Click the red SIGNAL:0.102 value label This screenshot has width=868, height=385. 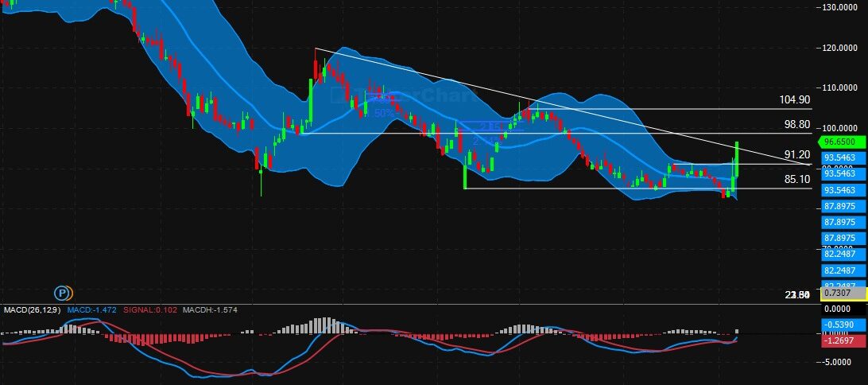tap(149, 309)
